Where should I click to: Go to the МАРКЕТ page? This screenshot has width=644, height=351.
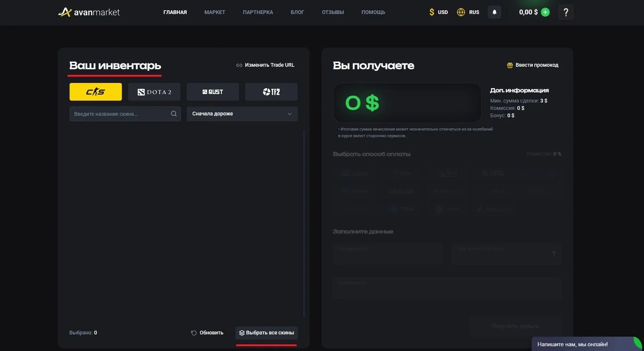click(215, 12)
